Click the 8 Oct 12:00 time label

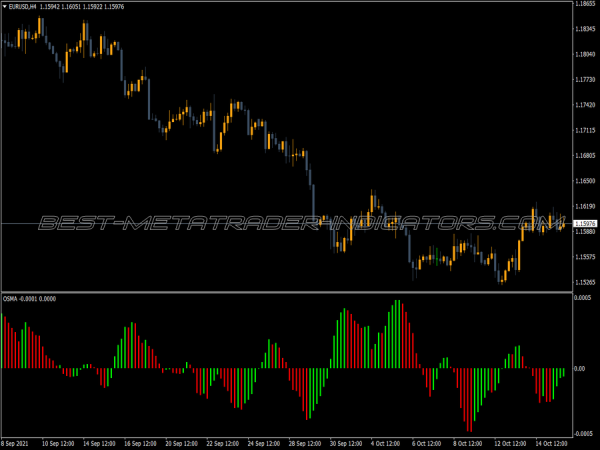[x=468, y=444]
